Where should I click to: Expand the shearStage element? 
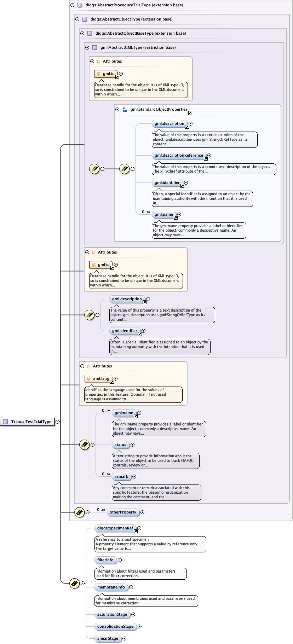(x=124, y=638)
